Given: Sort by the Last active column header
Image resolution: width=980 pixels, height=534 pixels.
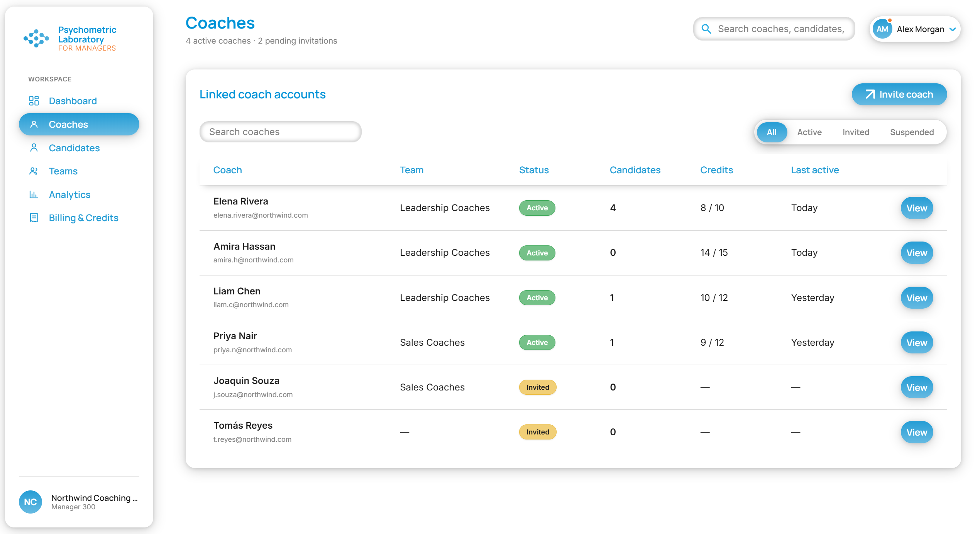Looking at the screenshot, I should [x=815, y=170].
